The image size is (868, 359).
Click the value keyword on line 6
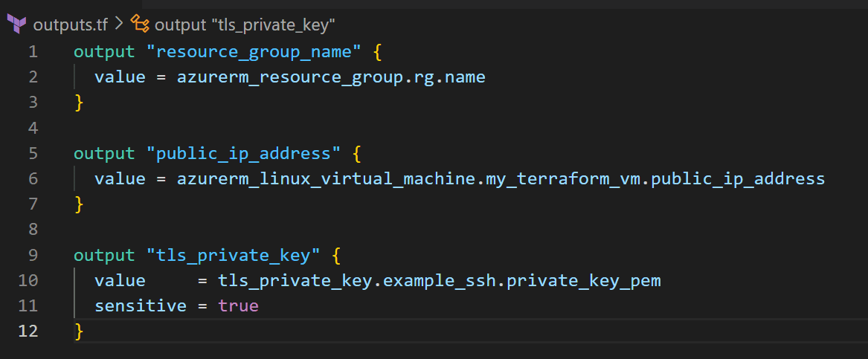pyautogui.click(x=120, y=178)
